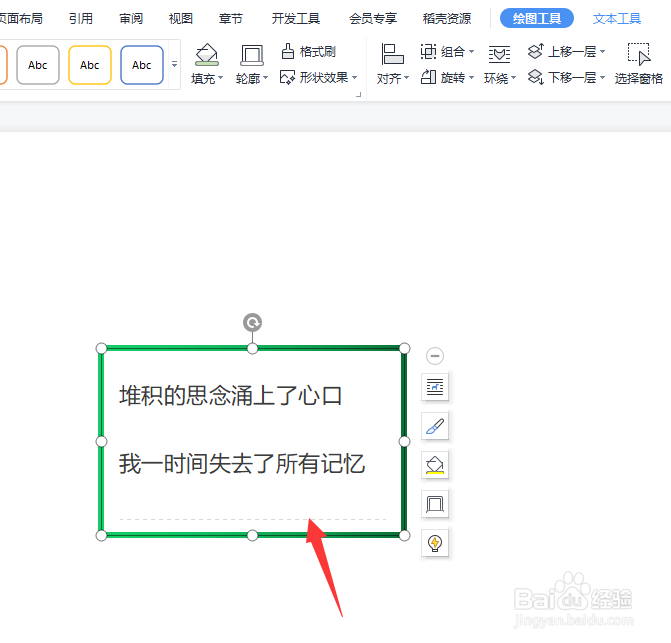
Task: Click the floating lightbulb smart icon
Action: pyautogui.click(x=435, y=543)
